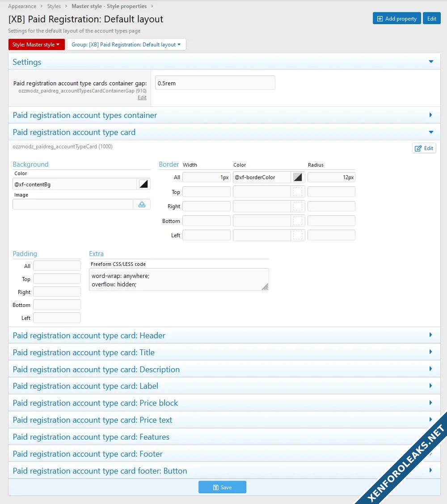
Task: Click Add property button
Action: pos(396,19)
